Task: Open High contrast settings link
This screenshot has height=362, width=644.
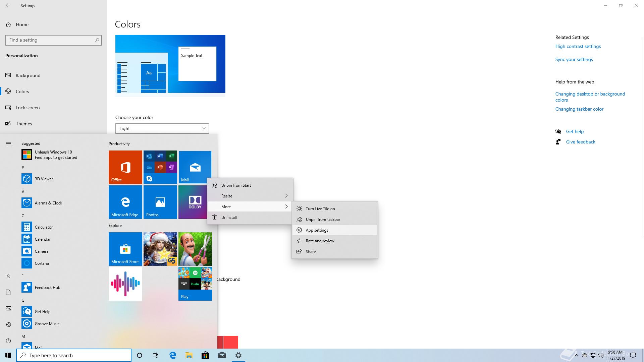Action: (578, 46)
